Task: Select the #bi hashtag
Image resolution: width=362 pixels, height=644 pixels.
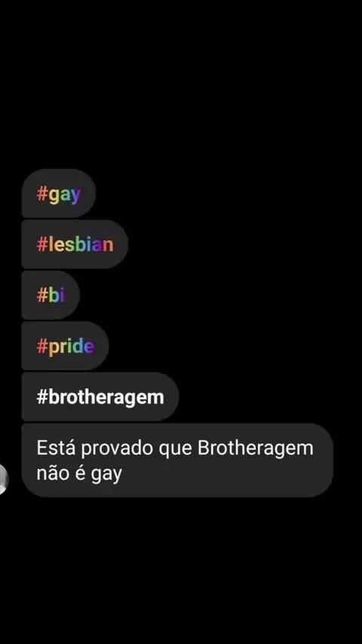Action: tap(51, 296)
